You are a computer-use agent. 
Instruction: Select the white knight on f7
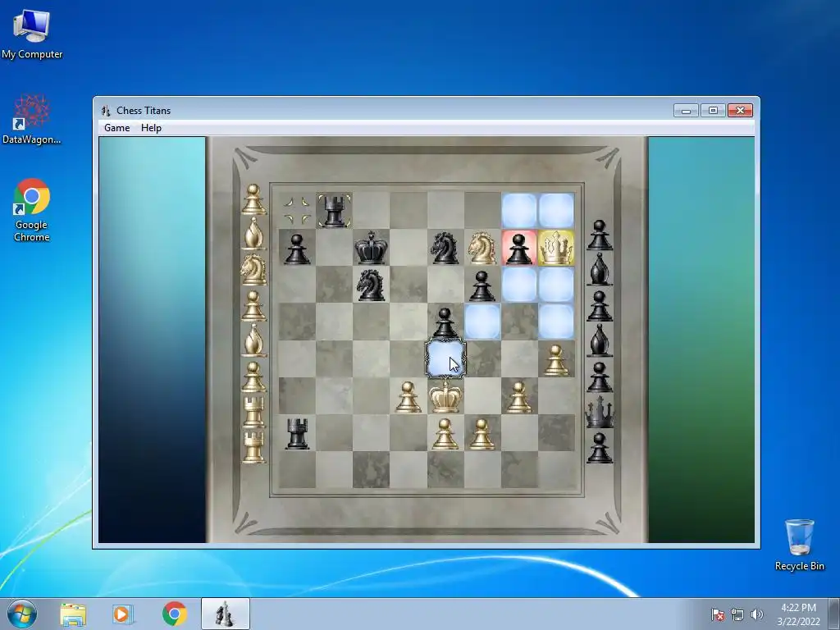coord(482,248)
